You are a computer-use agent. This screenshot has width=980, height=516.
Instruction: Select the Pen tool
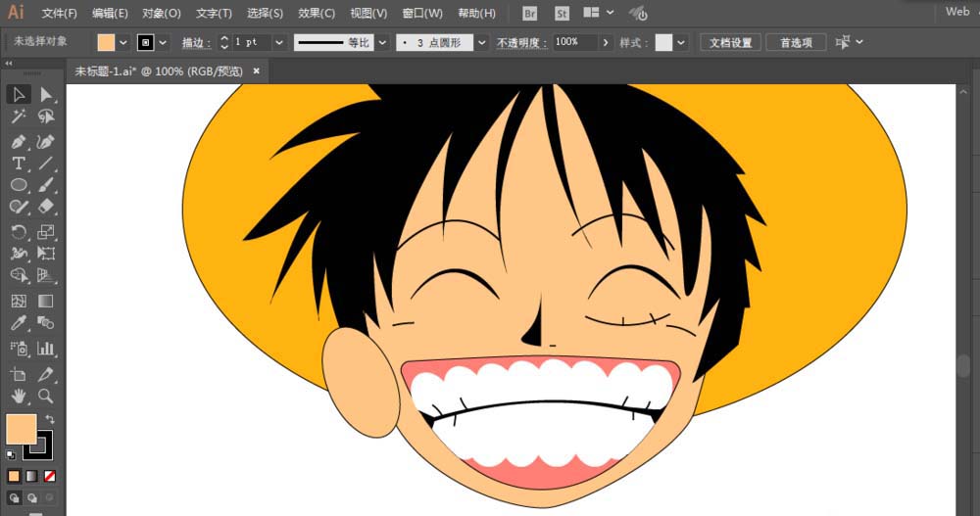(x=19, y=142)
